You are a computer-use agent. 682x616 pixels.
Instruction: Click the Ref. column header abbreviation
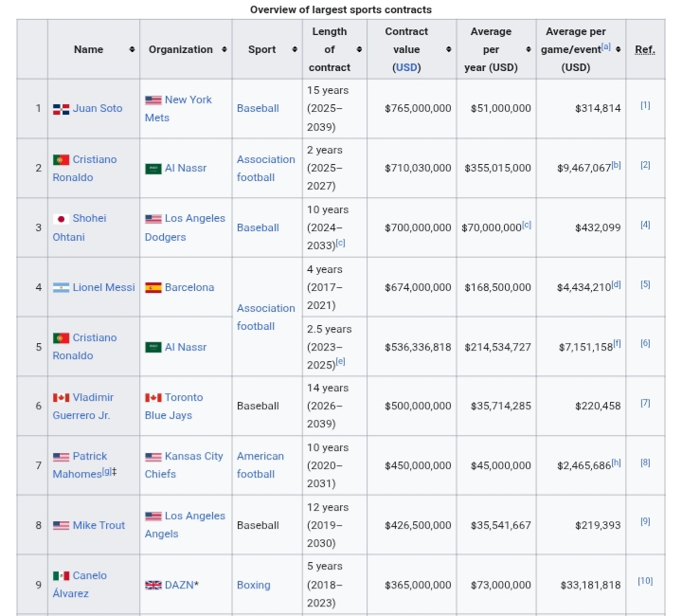tap(645, 49)
